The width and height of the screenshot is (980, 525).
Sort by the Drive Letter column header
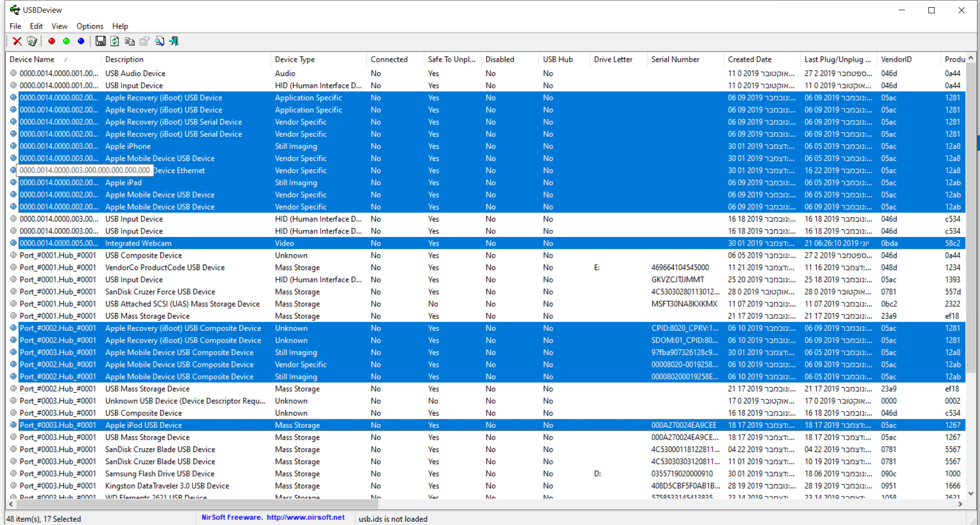point(619,59)
